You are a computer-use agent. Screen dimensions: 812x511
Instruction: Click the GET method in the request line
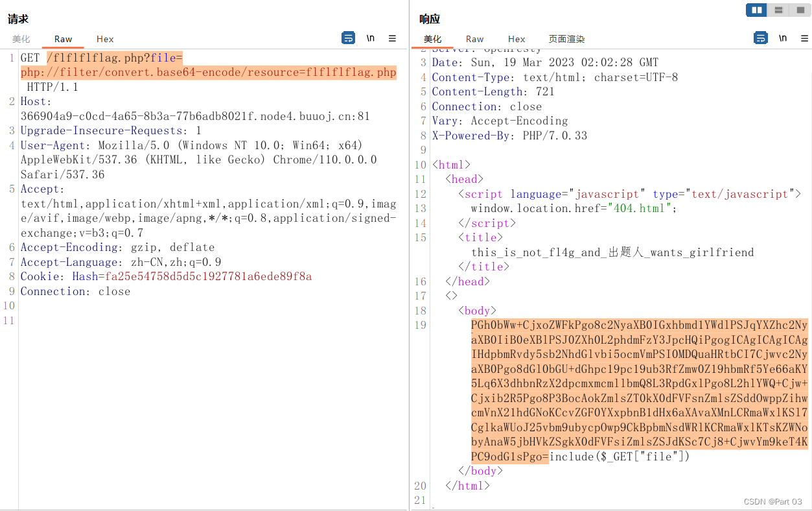pos(30,58)
